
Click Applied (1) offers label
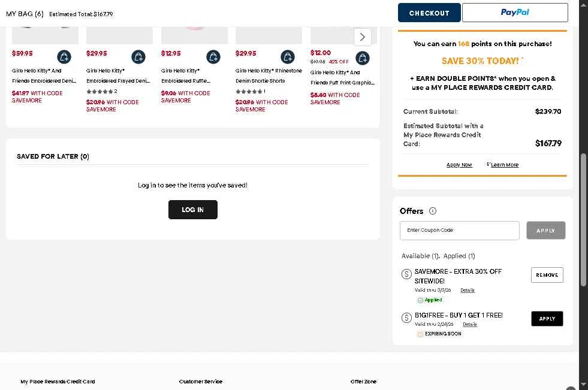459,256
